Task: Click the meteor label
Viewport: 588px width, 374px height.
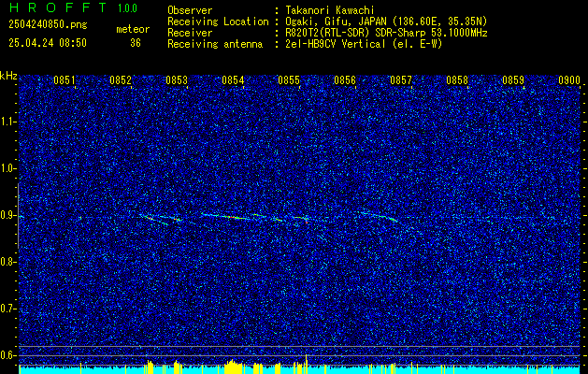Action: click(133, 29)
